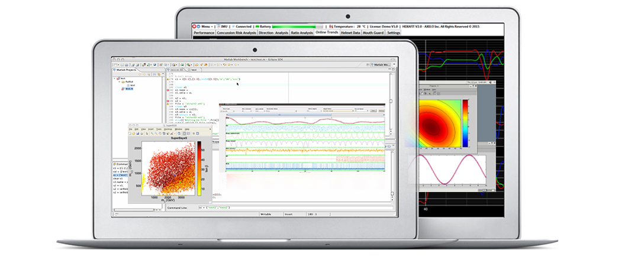Click the IMU status icon
The image size is (644, 260).
tap(219, 27)
